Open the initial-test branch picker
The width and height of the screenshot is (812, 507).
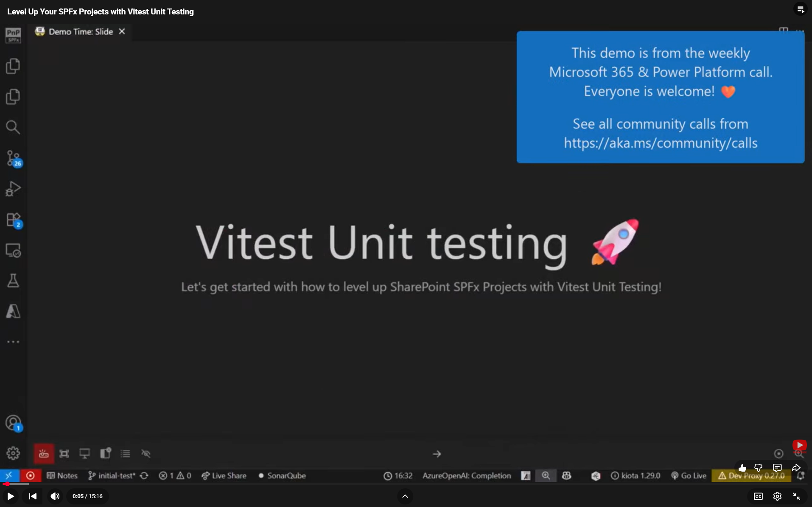[111, 476]
